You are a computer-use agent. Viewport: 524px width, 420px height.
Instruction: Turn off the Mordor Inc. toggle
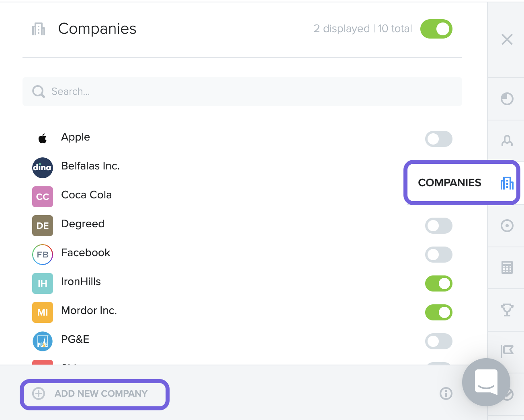pyautogui.click(x=438, y=312)
